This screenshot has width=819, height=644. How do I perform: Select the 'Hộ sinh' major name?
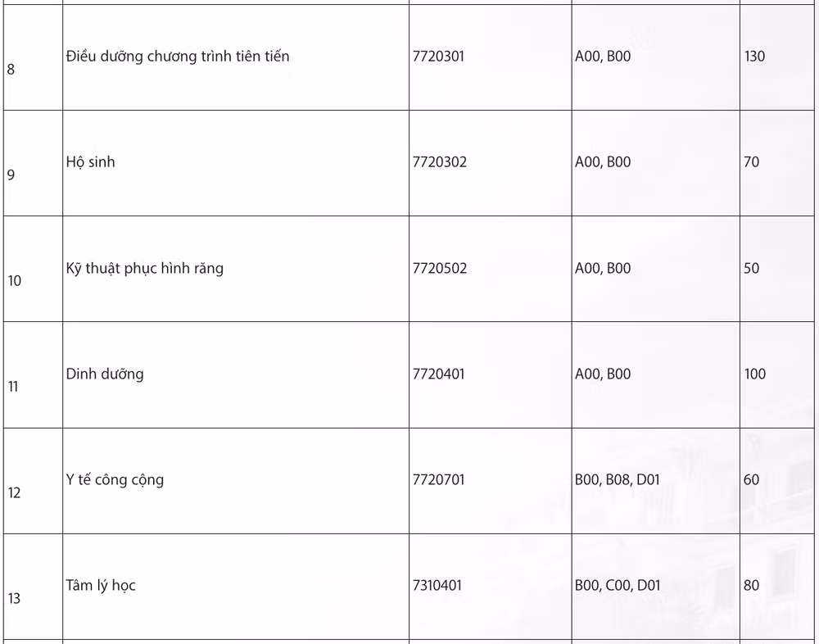90,162
